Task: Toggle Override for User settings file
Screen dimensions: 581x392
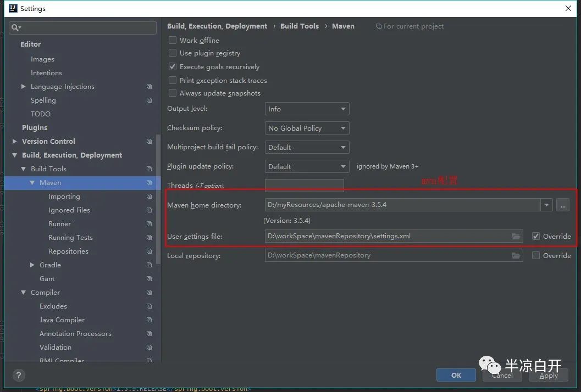Action: 536,236
